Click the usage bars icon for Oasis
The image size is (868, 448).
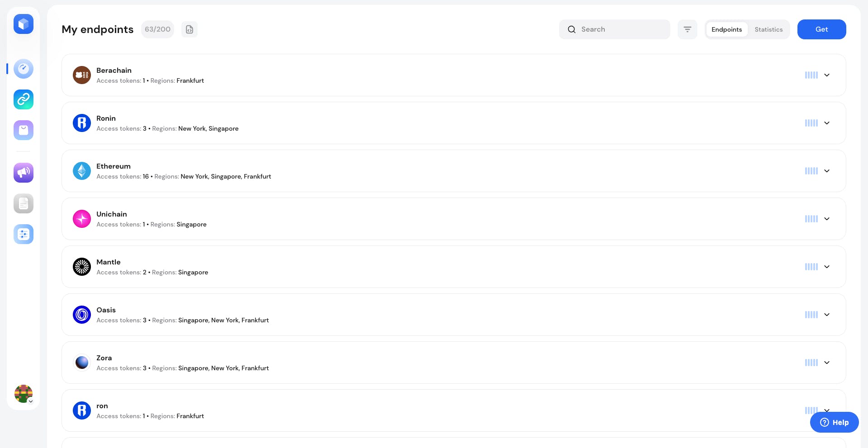811,315
